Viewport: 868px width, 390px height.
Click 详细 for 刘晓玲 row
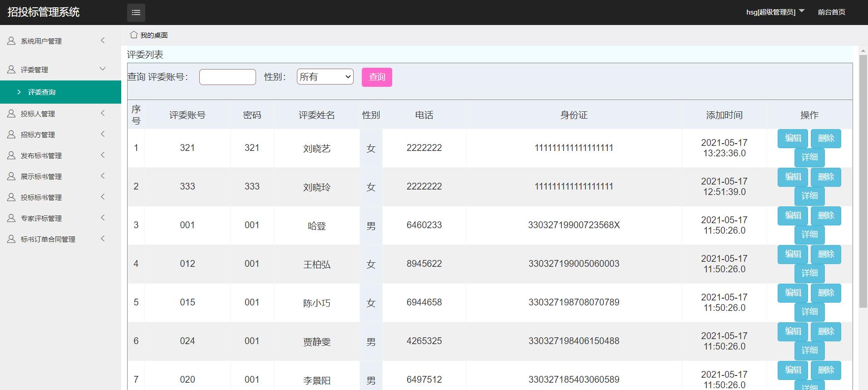tap(809, 196)
